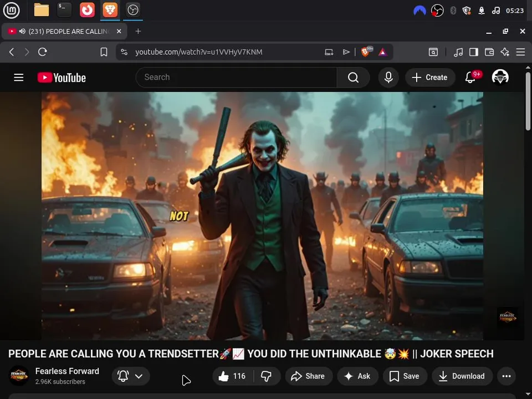Reload the current page
The width and height of the screenshot is (532, 399).
click(43, 52)
